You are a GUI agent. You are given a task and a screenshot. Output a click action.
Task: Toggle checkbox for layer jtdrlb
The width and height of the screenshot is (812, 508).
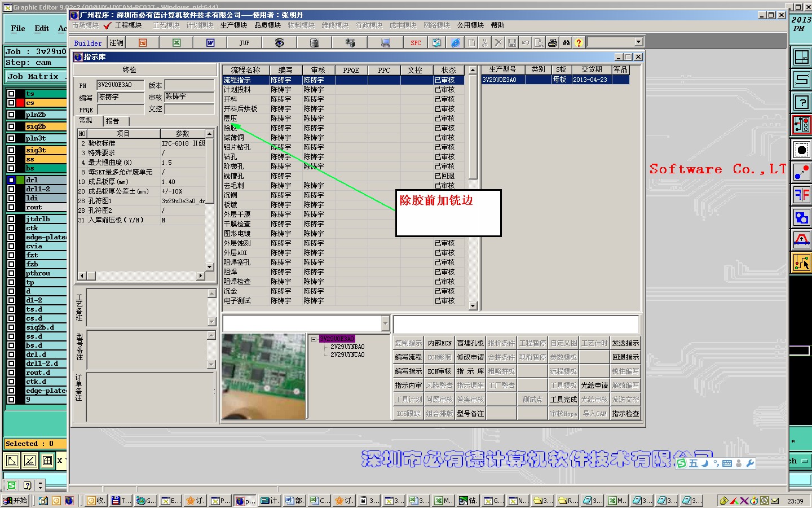click(x=11, y=219)
